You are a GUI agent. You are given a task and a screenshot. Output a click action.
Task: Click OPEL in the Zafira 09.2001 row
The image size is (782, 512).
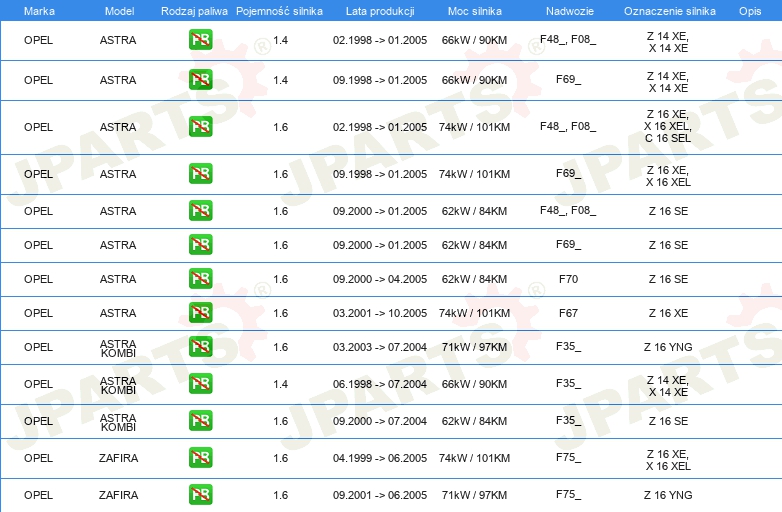38,495
